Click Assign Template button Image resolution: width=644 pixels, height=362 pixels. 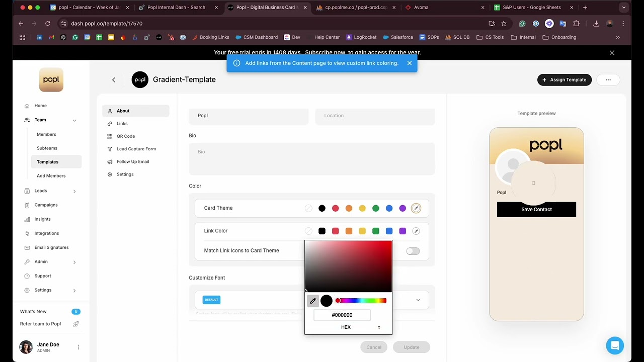pyautogui.click(x=565, y=80)
